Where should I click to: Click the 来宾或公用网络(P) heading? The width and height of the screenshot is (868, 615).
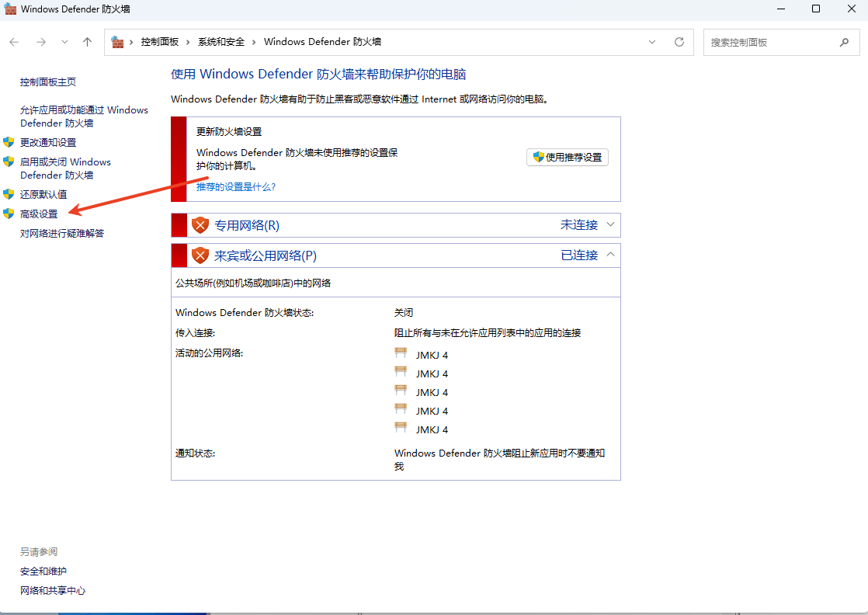pyautogui.click(x=266, y=255)
